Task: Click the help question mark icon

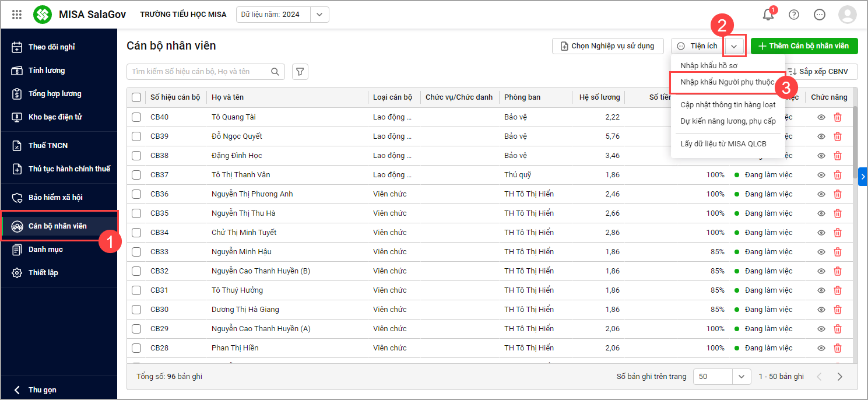Action: coord(794,15)
